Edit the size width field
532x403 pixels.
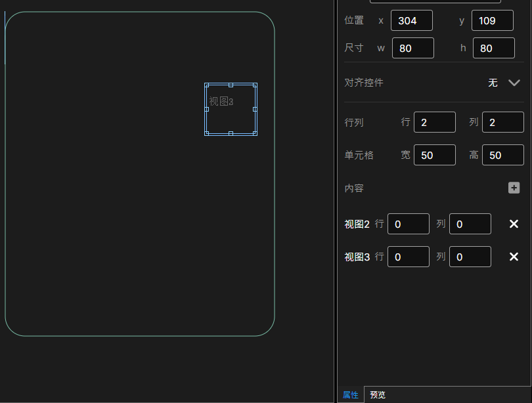(x=413, y=48)
